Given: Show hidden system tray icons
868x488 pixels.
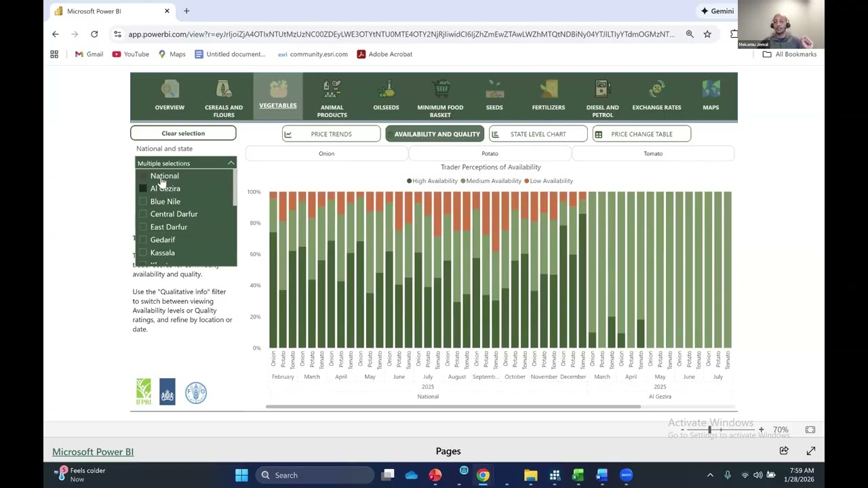Looking at the screenshot, I should [710, 475].
